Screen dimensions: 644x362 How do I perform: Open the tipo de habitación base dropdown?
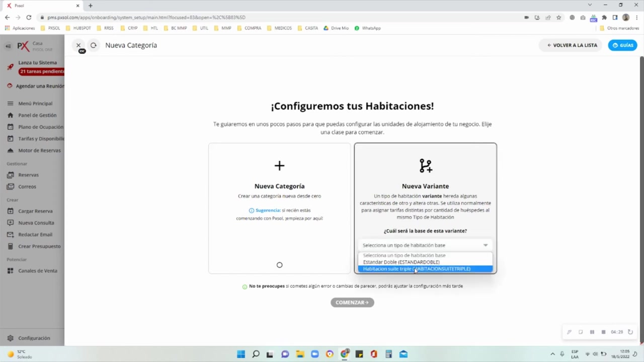click(x=425, y=245)
